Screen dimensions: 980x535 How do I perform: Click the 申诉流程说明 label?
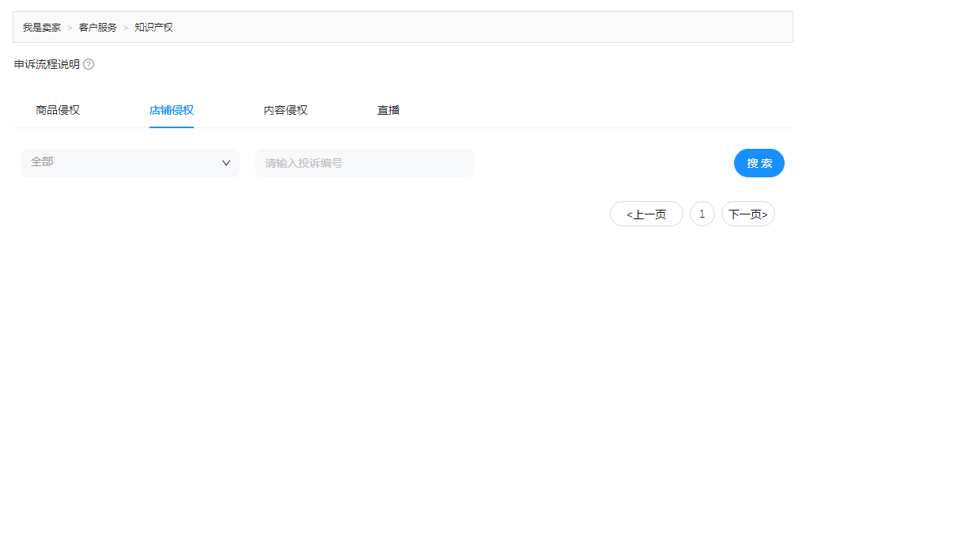pyautogui.click(x=47, y=64)
